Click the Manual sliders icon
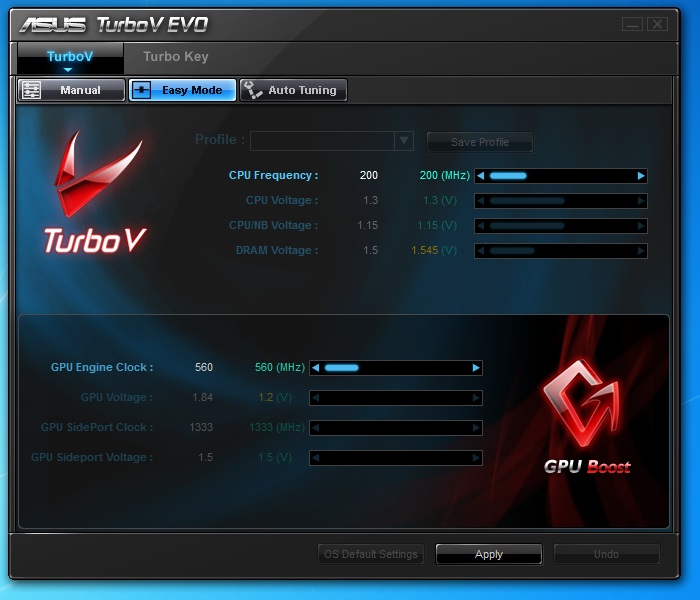Viewport: 700px width, 600px height. 32,90
